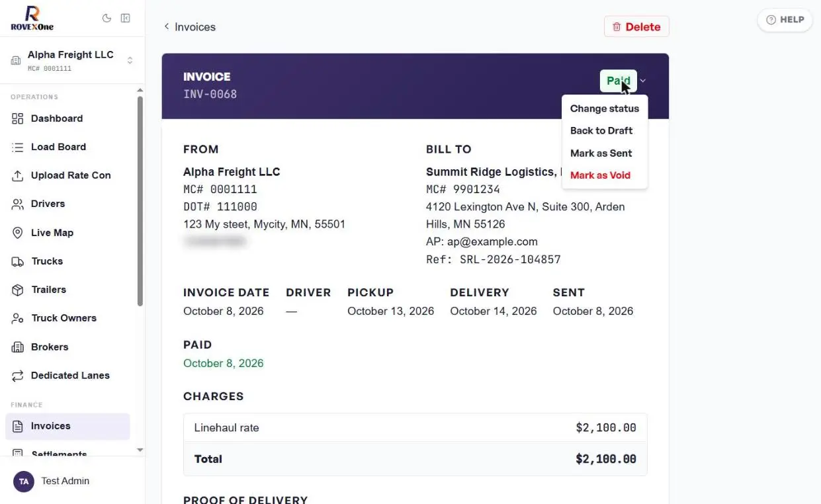Screen dimensions: 821x504
Task: Click the Brokers building icon
Action: [18, 347]
